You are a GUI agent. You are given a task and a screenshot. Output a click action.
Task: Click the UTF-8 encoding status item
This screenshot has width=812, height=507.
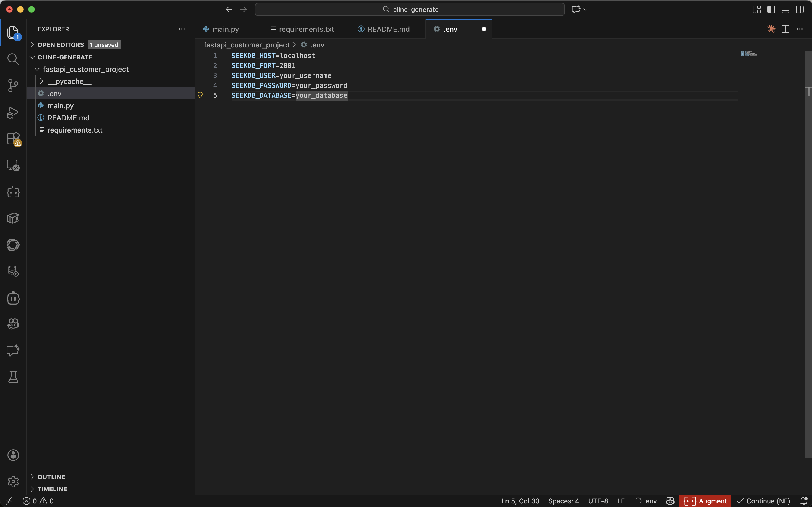tap(598, 501)
